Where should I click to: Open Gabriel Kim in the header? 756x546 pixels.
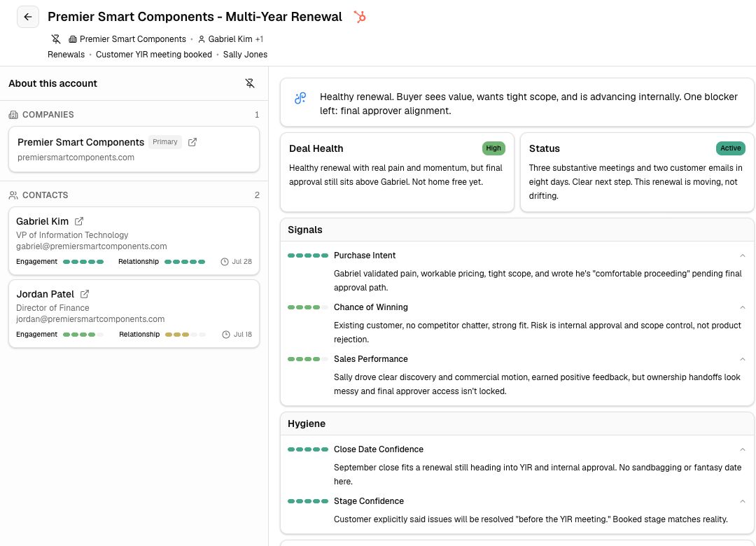230,39
